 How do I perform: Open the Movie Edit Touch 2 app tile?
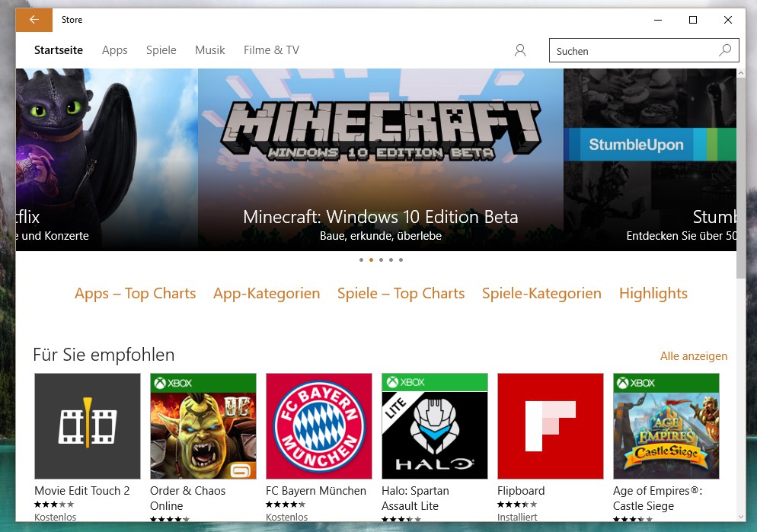pos(88,425)
